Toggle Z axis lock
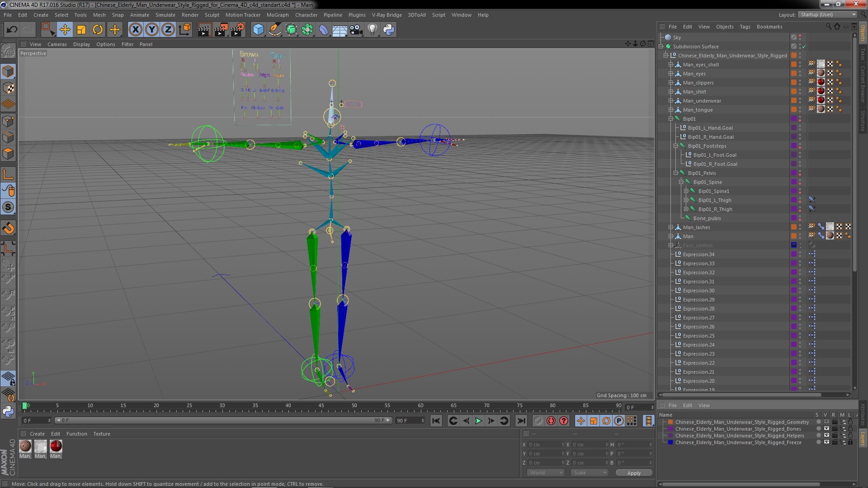This screenshot has width=868, height=488. tap(168, 30)
